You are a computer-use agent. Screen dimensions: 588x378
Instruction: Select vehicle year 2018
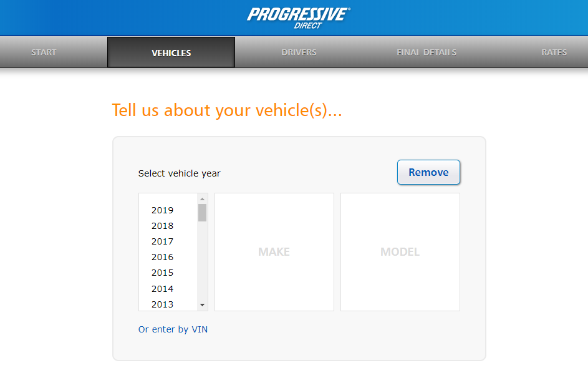(x=162, y=226)
